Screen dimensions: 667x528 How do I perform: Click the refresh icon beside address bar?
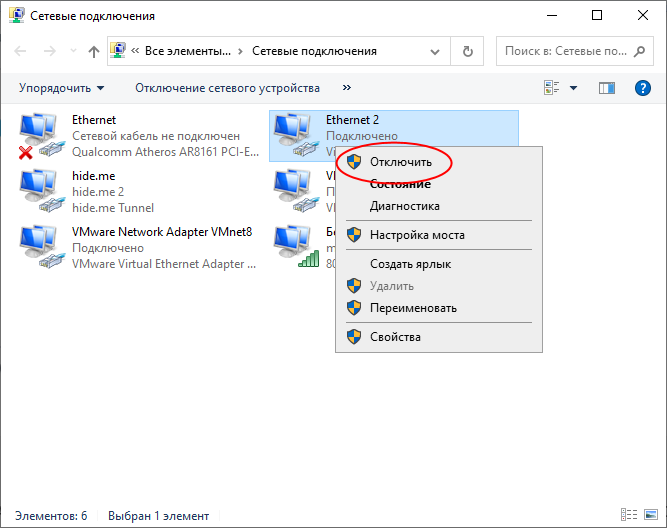click(x=467, y=51)
